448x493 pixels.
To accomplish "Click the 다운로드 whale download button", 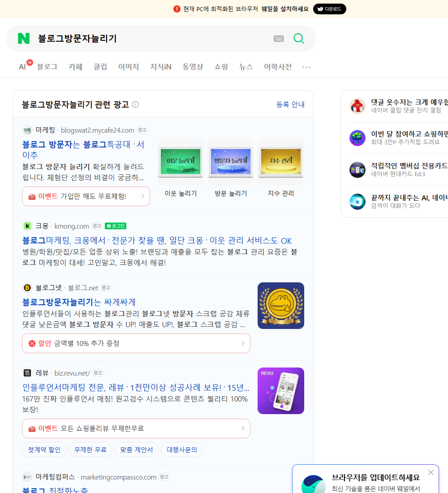I will [329, 9].
